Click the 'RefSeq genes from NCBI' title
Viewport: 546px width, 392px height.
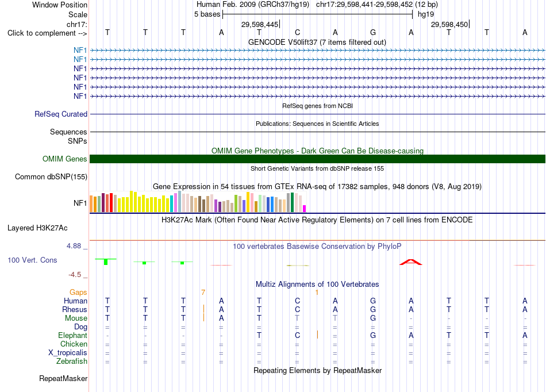pos(317,106)
